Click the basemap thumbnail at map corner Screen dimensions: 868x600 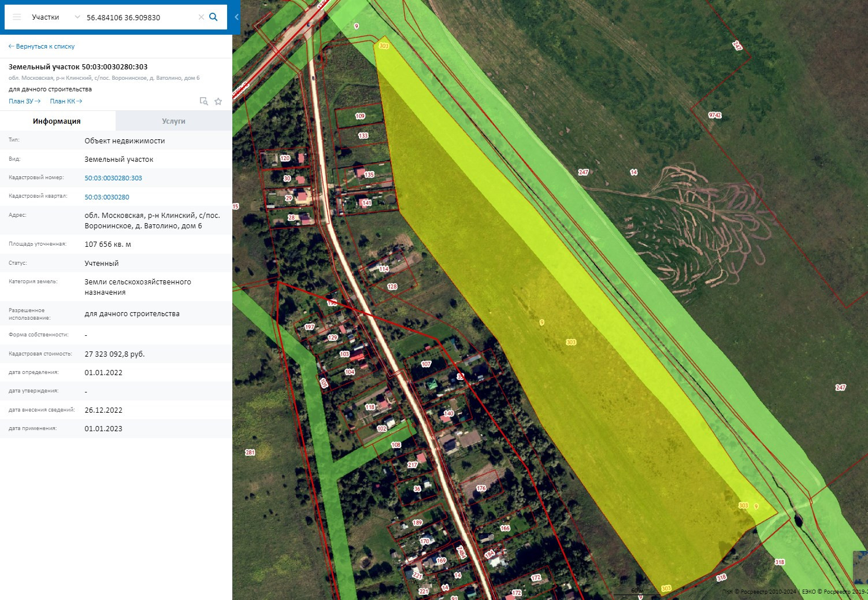pos(860,566)
